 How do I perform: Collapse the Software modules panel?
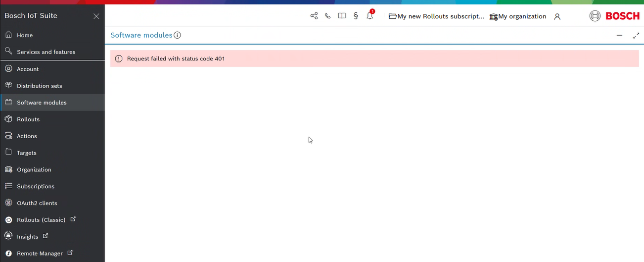(619, 36)
